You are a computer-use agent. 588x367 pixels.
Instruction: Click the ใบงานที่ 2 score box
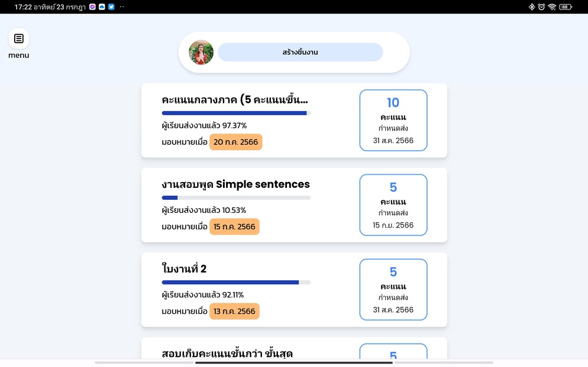point(393,290)
